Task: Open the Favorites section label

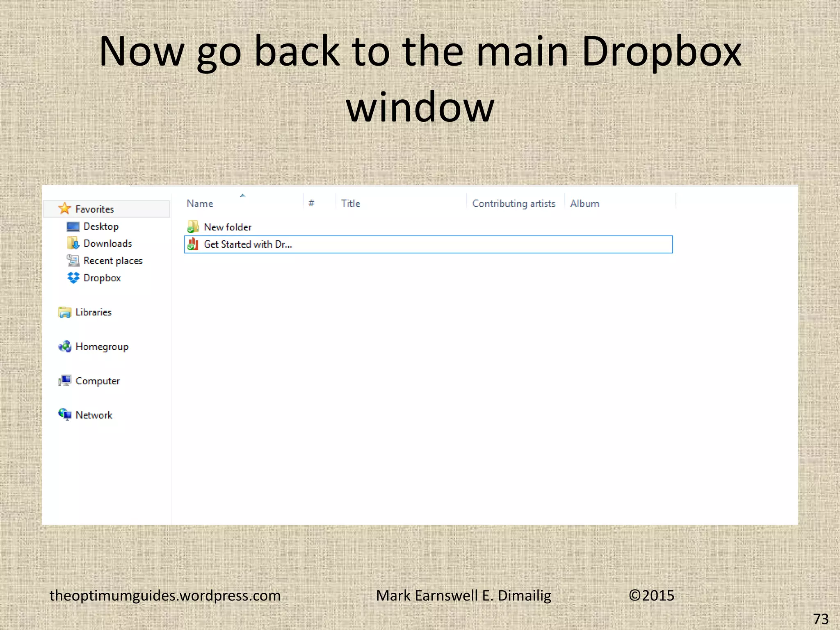Action: point(95,209)
